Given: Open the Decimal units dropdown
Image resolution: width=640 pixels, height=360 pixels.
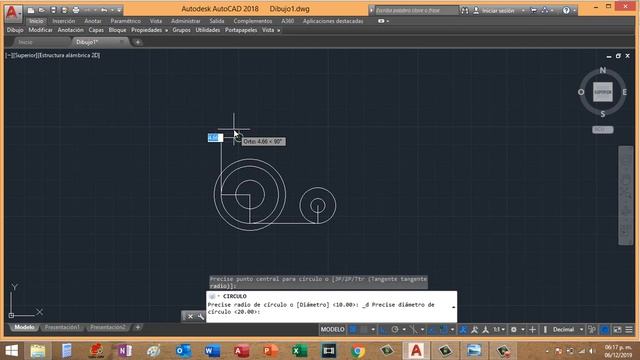Looking at the screenshot, I should tap(567, 329).
